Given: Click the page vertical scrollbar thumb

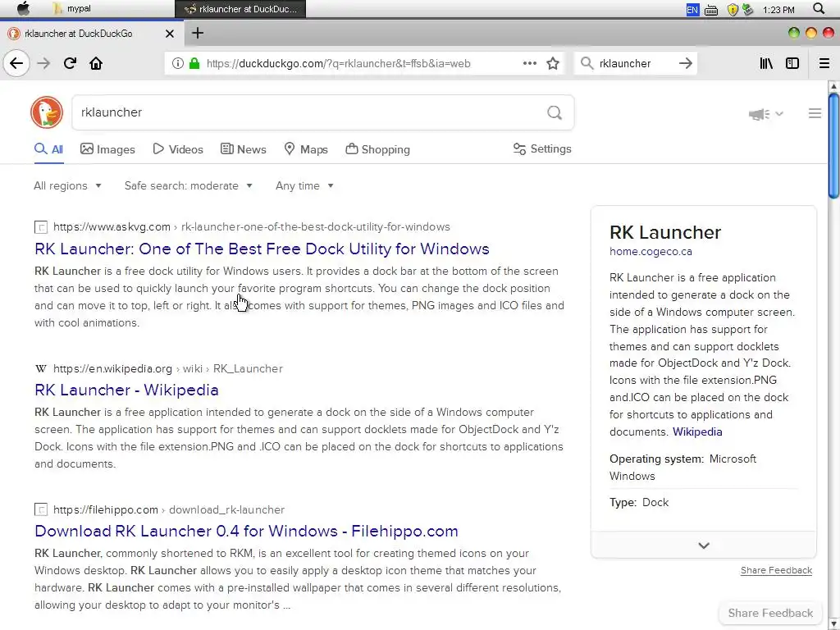Looking at the screenshot, I should tap(833, 146).
